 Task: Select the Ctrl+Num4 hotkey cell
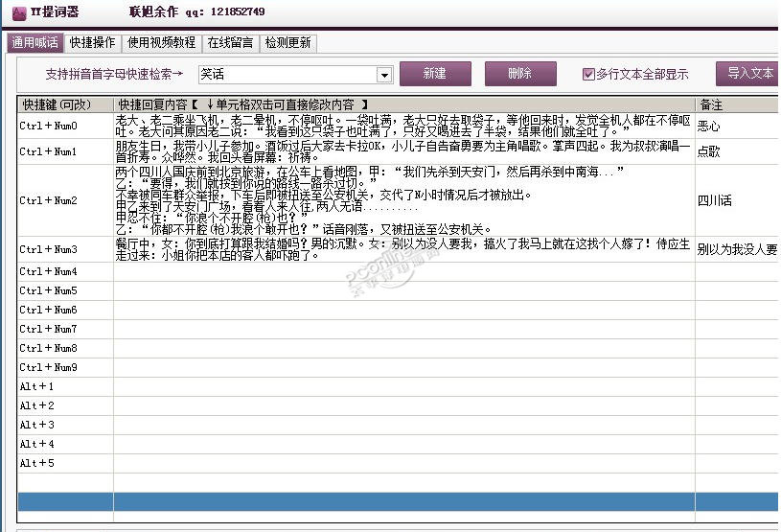tap(66, 271)
